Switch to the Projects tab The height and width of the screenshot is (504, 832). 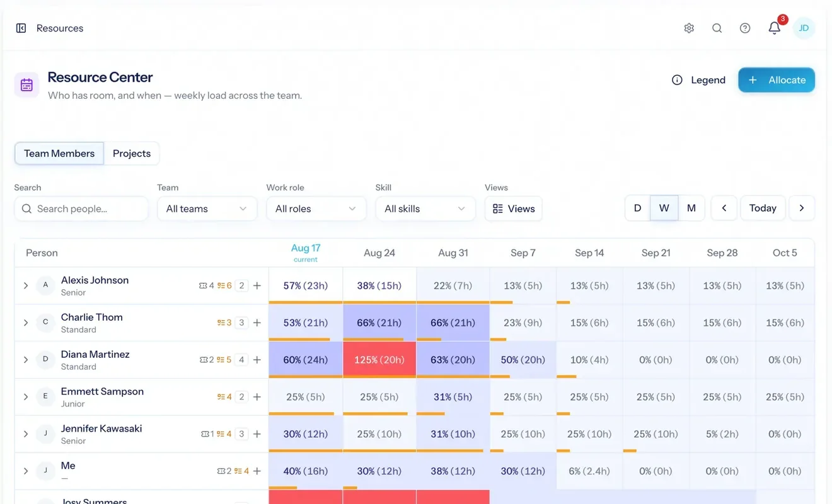[132, 154]
